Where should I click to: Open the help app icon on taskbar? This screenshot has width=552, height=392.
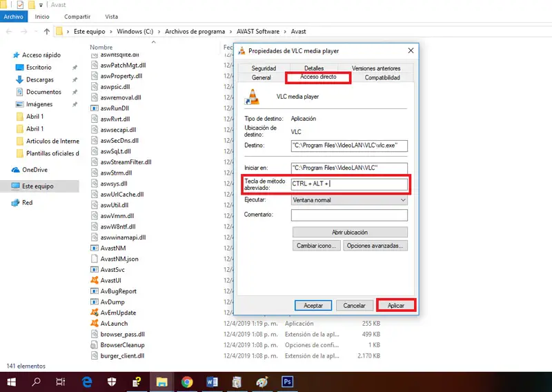click(x=137, y=382)
